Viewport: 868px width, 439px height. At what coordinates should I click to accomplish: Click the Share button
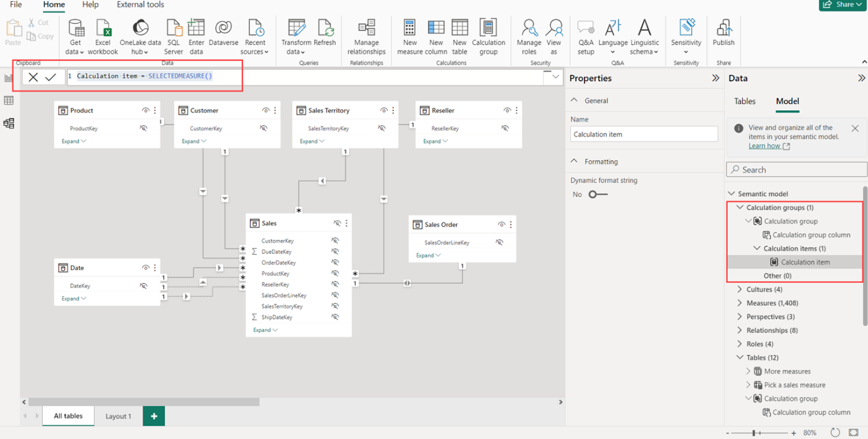coord(843,5)
